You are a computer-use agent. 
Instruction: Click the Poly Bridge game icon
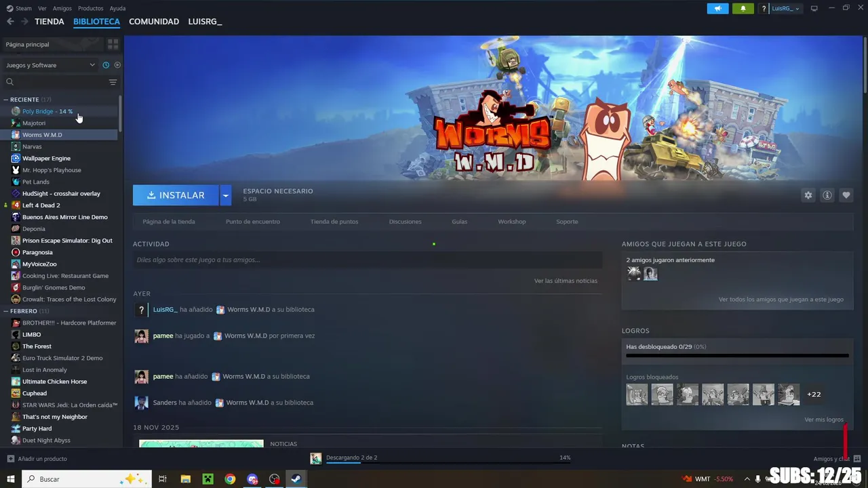(16, 111)
